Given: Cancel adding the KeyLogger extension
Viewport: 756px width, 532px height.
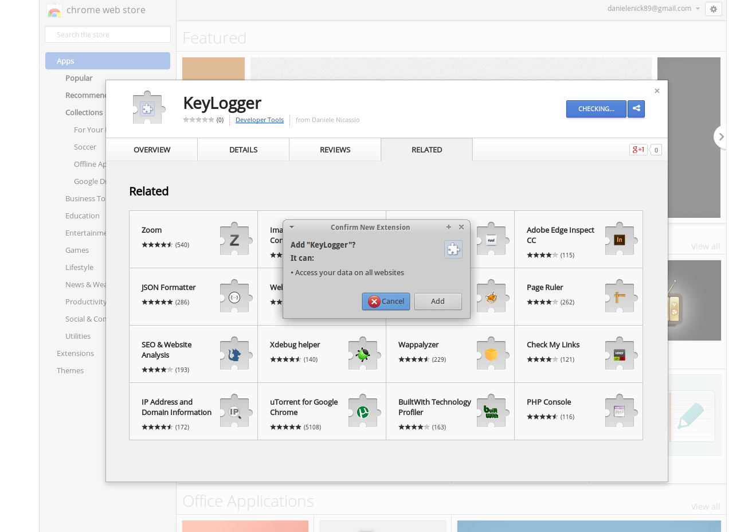Looking at the screenshot, I should pyautogui.click(x=386, y=302).
